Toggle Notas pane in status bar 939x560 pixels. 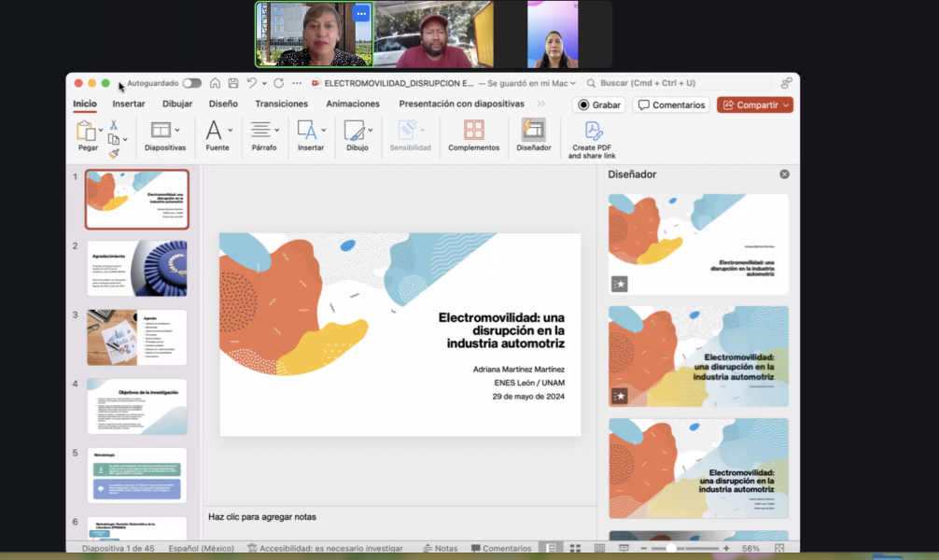tap(440, 549)
